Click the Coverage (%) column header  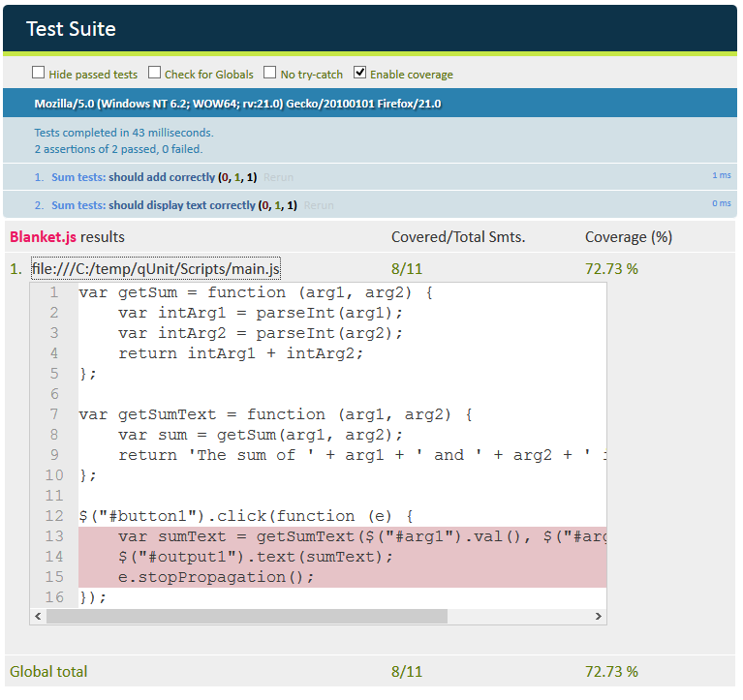coord(628,237)
